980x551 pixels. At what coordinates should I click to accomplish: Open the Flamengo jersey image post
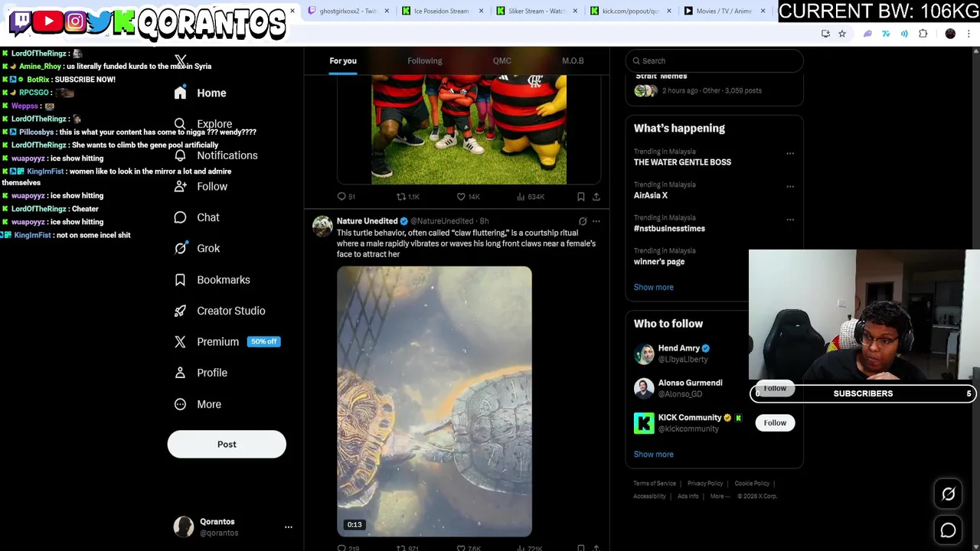469,130
